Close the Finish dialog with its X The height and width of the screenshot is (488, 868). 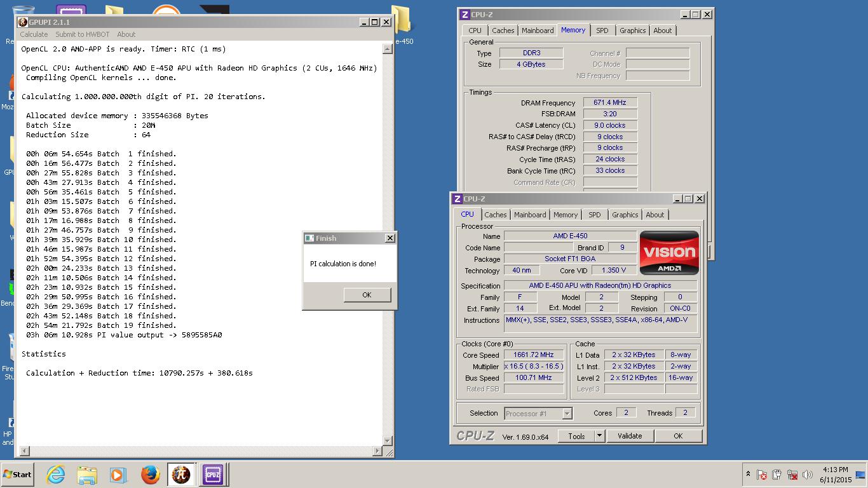pyautogui.click(x=390, y=238)
